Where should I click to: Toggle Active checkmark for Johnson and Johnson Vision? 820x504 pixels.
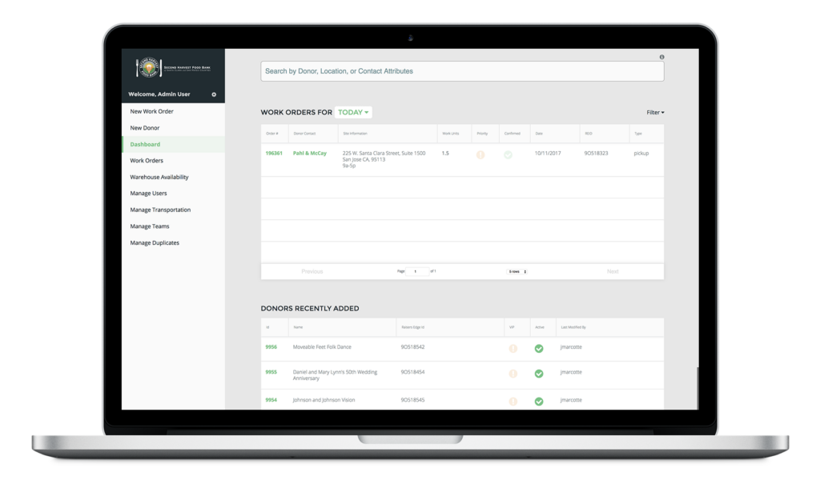coord(539,401)
